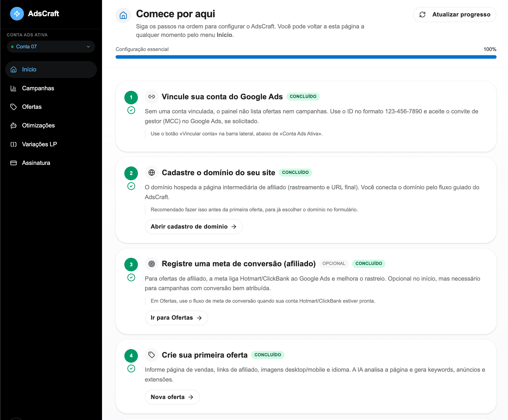Click the target icon on conversion goal step
508x420 pixels.
pyautogui.click(x=152, y=264)
